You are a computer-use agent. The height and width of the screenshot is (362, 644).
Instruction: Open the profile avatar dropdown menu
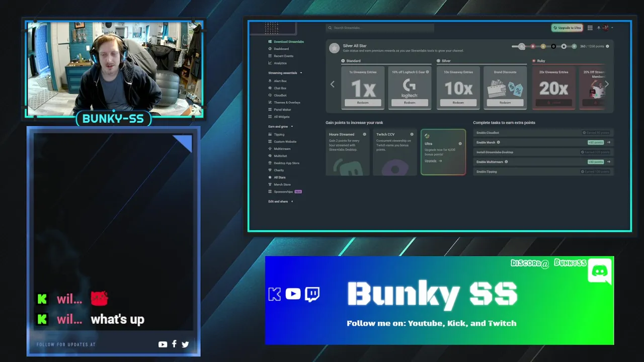[x=607, y=28]
